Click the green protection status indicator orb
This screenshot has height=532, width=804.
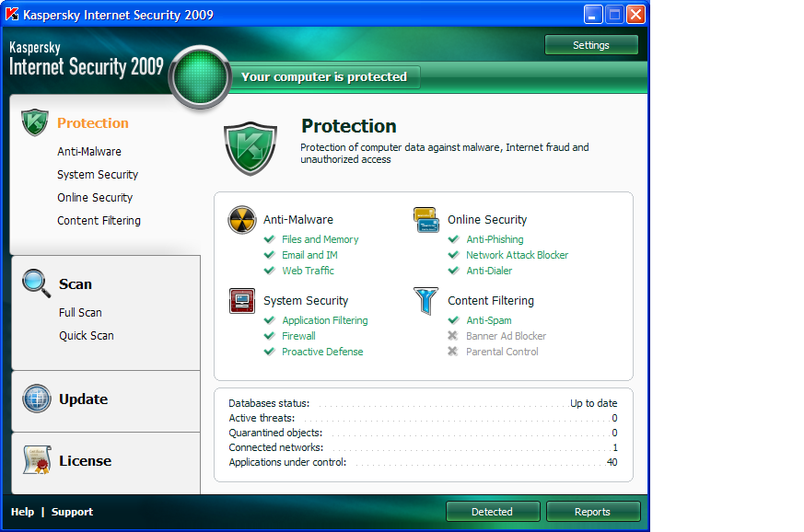point(200,77)
